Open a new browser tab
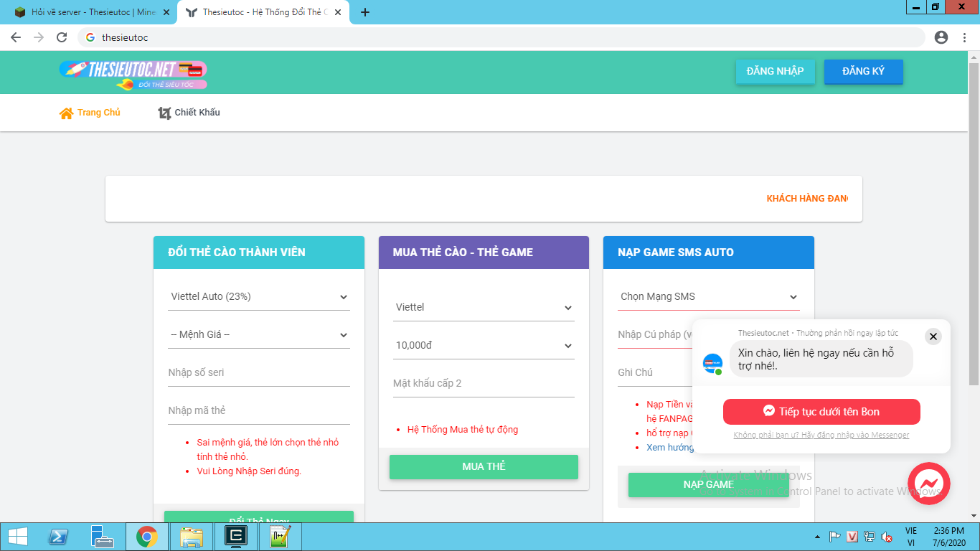This screenshot has height=551, width=980. [x=365, y=12]
